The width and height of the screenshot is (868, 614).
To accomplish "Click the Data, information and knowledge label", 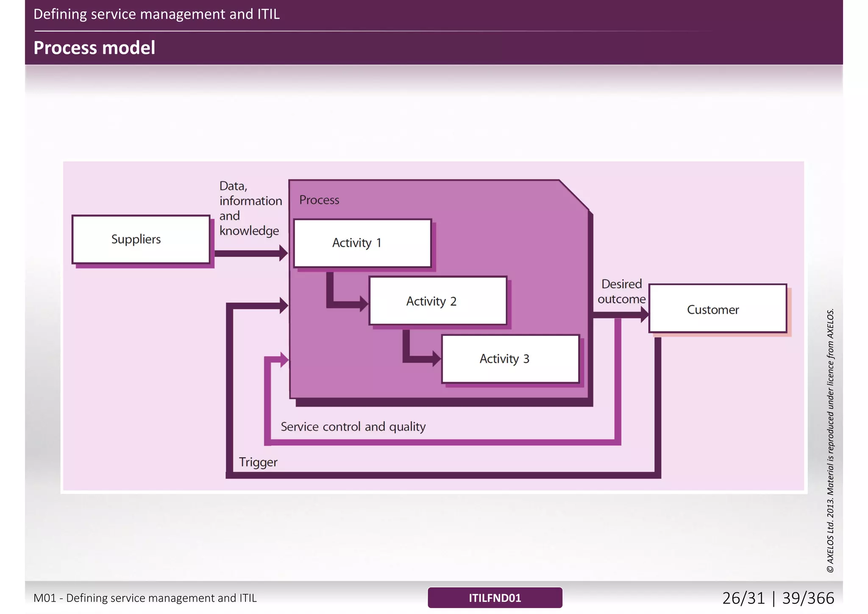I will point(250,208).
